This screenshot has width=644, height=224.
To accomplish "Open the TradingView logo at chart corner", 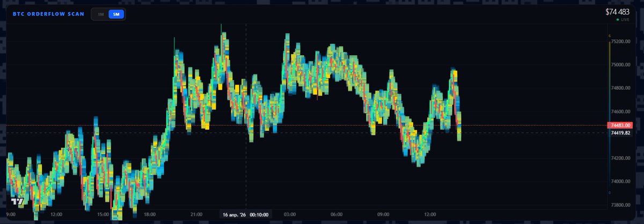I will [x=18, y=201].
